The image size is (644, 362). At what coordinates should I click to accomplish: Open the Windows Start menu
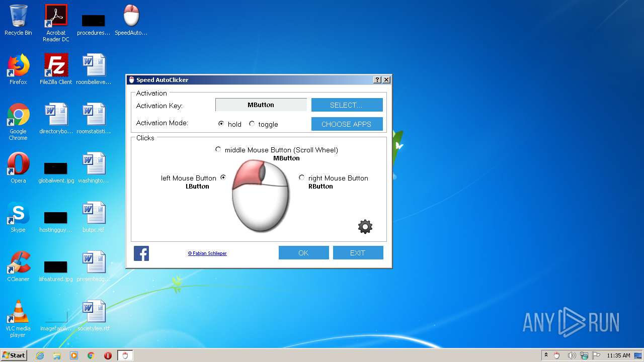pos(14,355)
